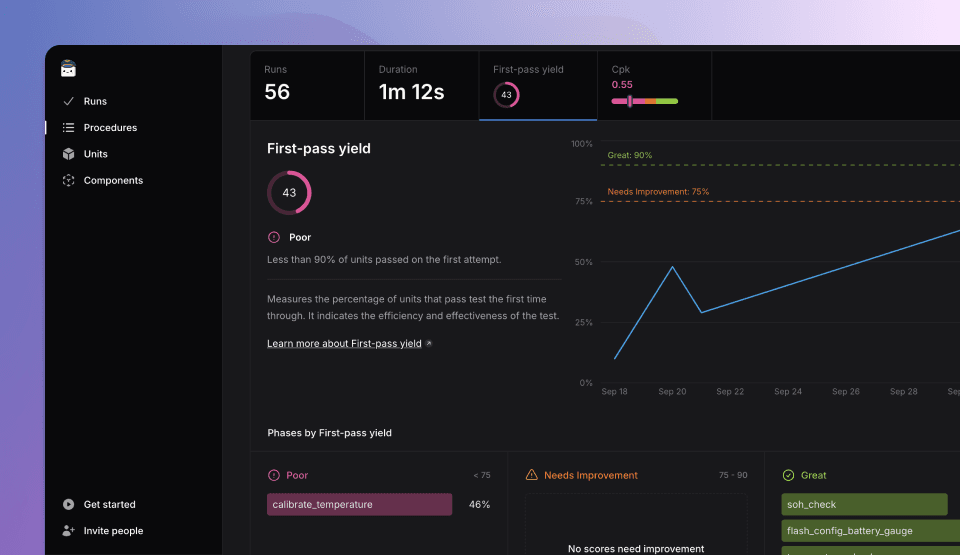Click the Great checkmark circle icon
Image resolution: width=960 pixels, height=555 pixels.
(x=788, y=475)
